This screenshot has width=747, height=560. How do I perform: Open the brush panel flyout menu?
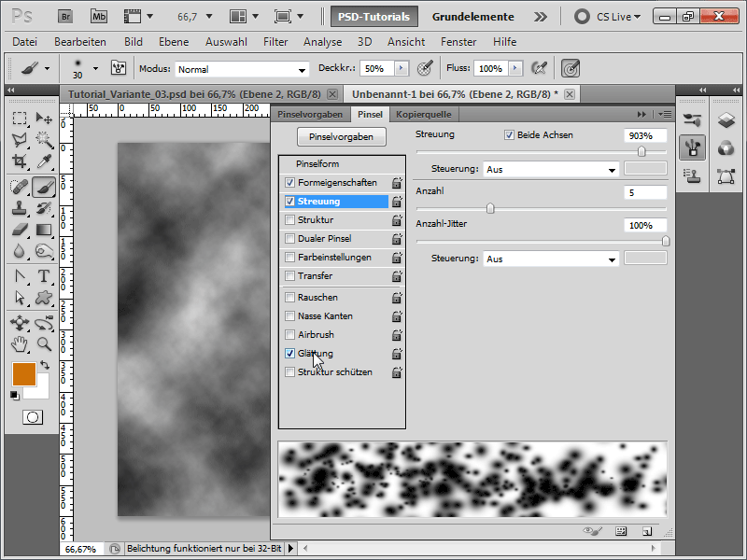point(665,114)
